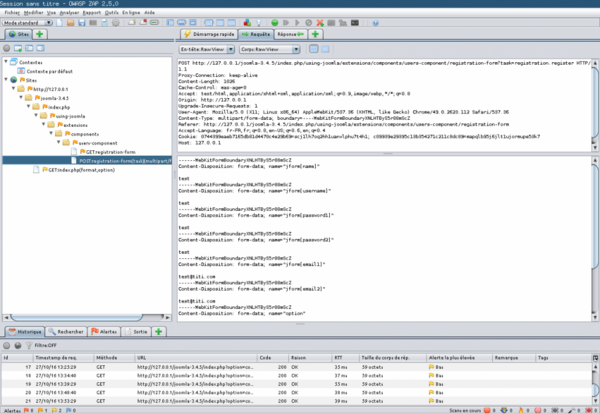
Task: Collapse the index.php tree node
Action: [28, 106]
